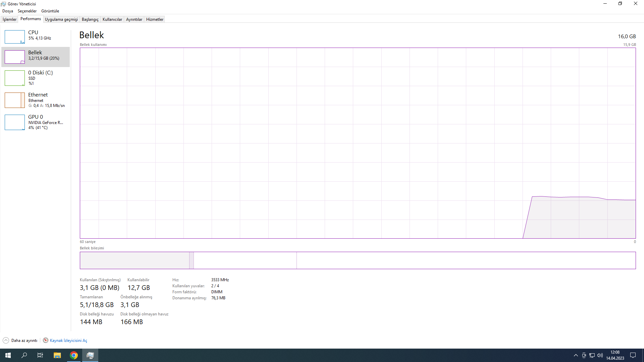Select the Ethernet performance graph

[15, 100]
